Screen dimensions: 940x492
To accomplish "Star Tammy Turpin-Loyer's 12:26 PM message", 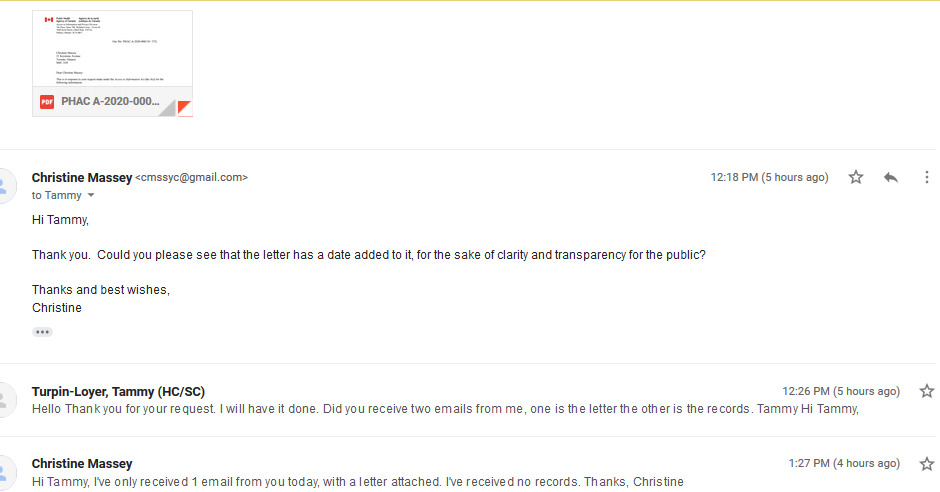I will 927,391.
